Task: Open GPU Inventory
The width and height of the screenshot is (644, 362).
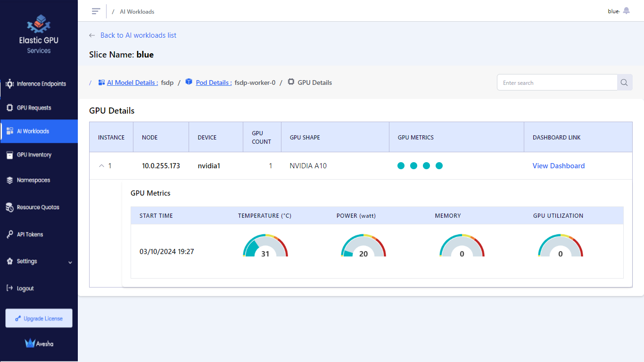Action: click(34, 155)
